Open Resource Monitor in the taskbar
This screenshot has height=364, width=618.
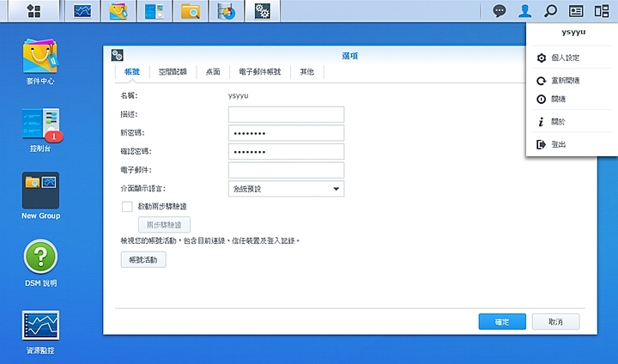(x=83, y=12)
